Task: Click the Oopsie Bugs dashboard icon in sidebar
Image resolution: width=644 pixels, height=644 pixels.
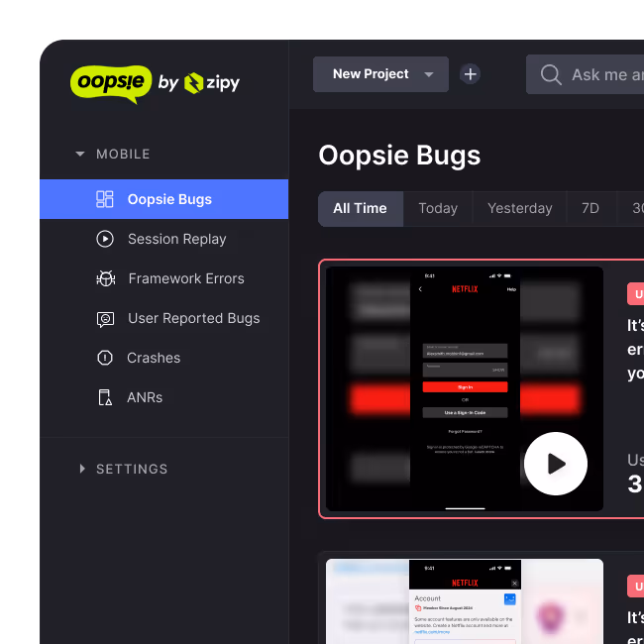Action: pos(105,199)
